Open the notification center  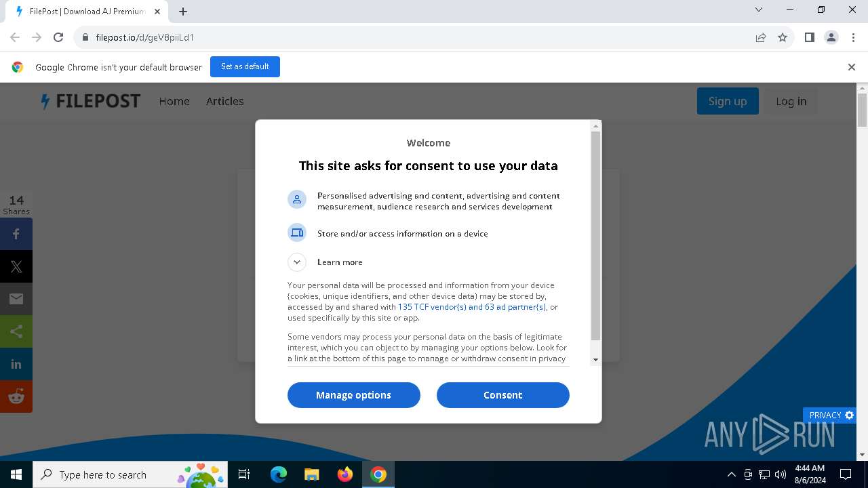pos(846,474)
